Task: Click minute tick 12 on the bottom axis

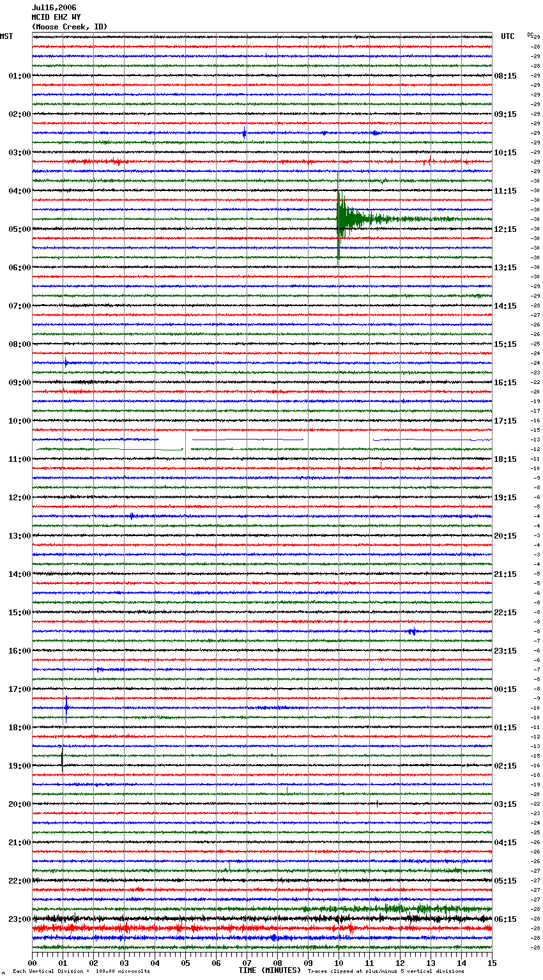Action: pyautogui.click(x=401, y=963)
